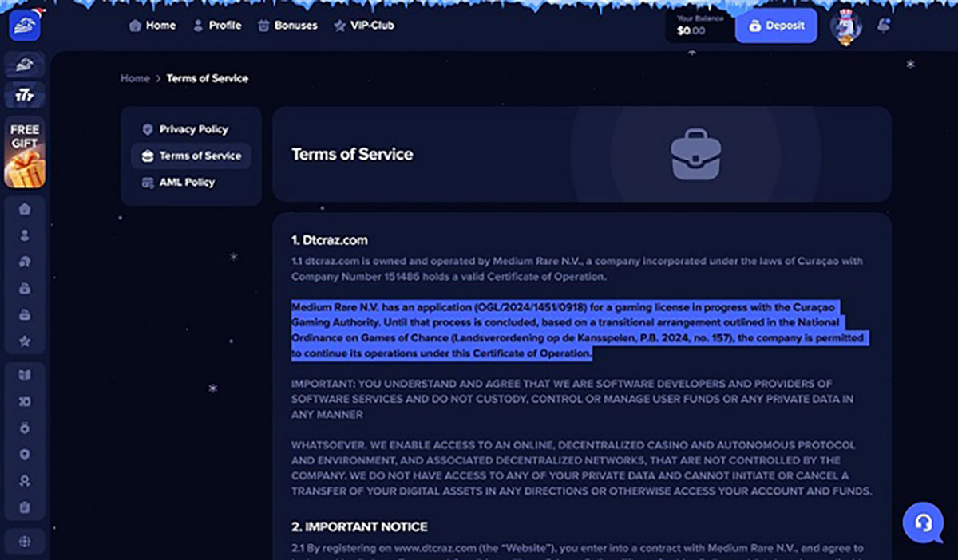Click the sidebar clipboard icon
Viewport: 958px width, 560px height.
(25, 507)
